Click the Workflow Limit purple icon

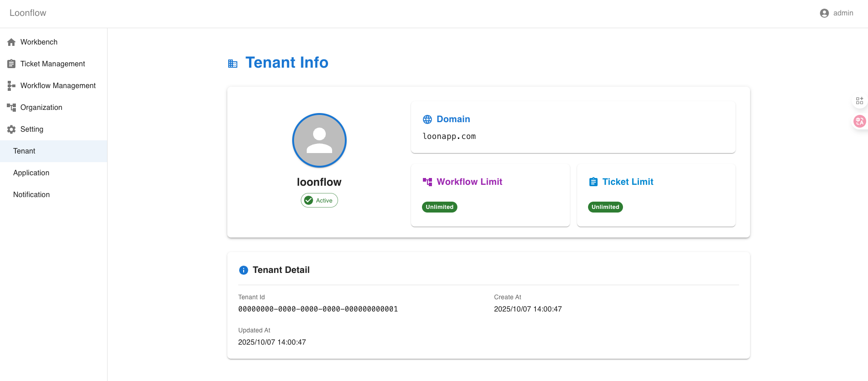[x=427, y=182]
